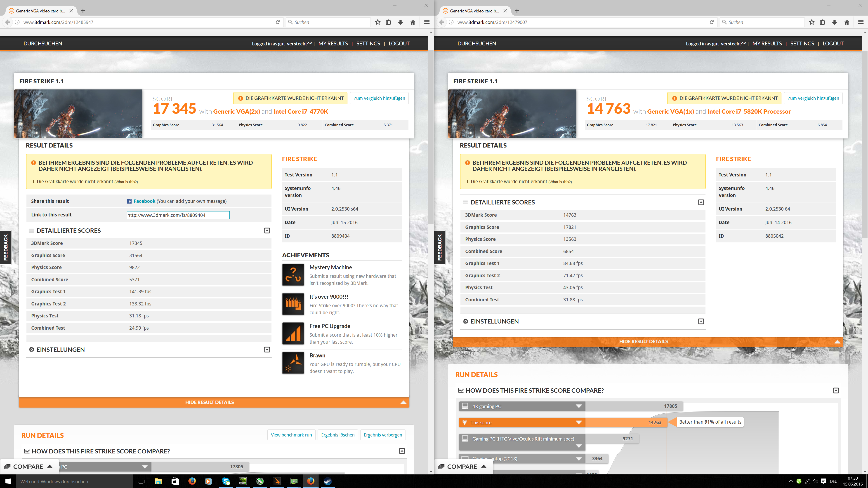Bookmark the page with the star, left window

tap(378, 22)
